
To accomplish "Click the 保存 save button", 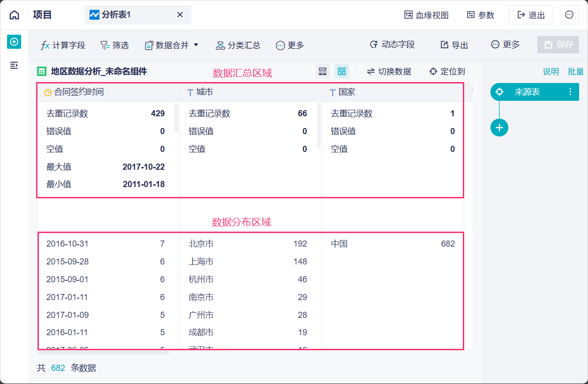I will [x=558, y=45].
